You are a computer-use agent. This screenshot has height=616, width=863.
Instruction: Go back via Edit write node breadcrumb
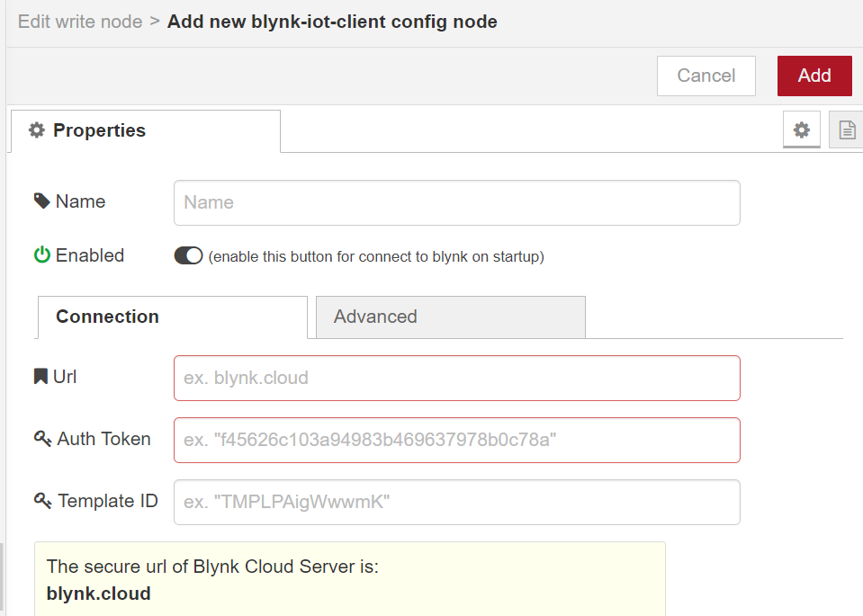pos(80,22)
